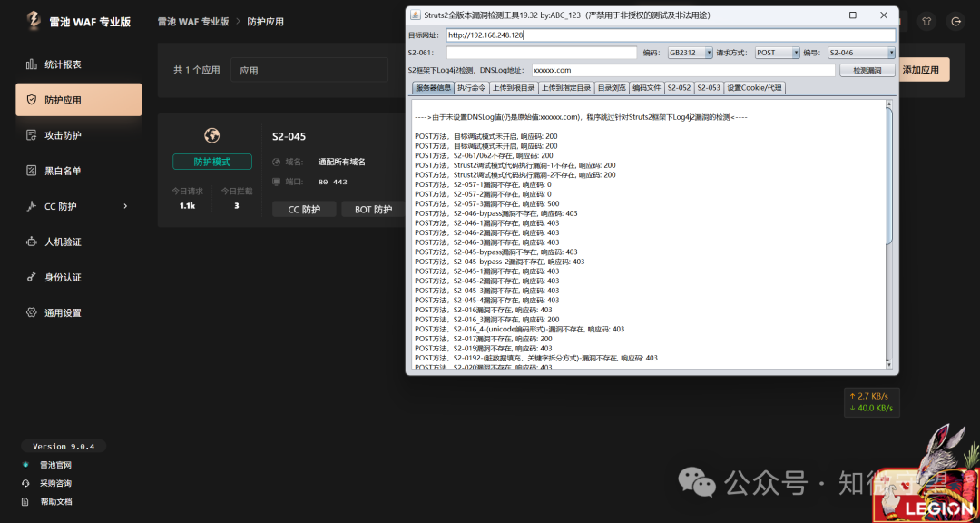Open the 身份认证 key icon
This screenshot has width=980, height=523.
tap(31, 277)
